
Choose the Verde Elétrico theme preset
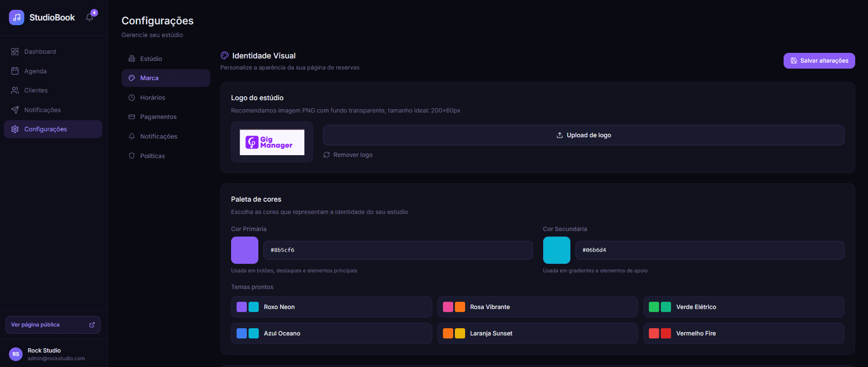743,307
